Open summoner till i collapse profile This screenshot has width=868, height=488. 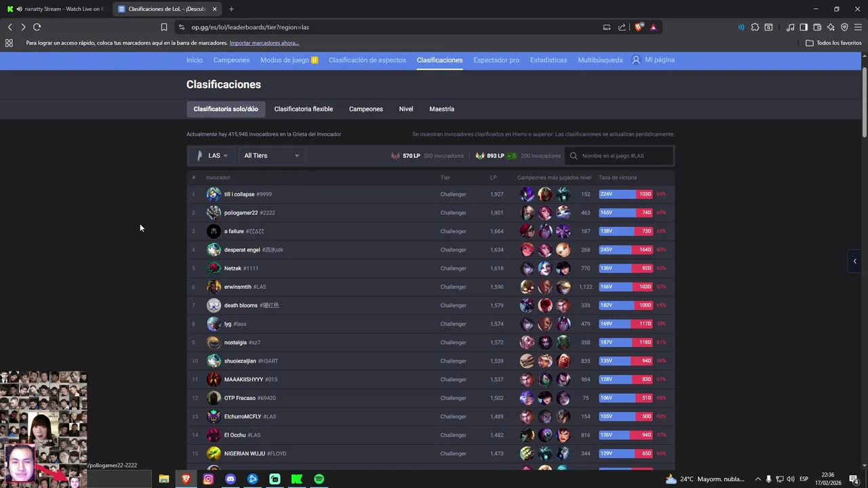[248, 195]
